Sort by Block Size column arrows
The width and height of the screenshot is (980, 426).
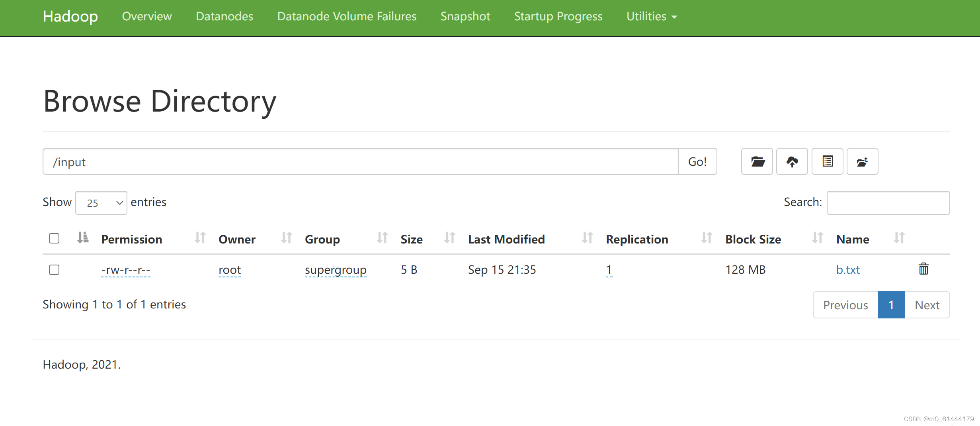click(x=818, y=238)
